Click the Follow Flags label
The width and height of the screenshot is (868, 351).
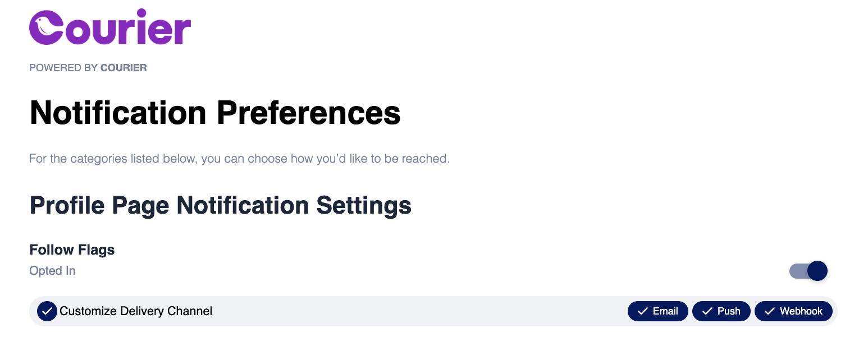pos(71,250)
